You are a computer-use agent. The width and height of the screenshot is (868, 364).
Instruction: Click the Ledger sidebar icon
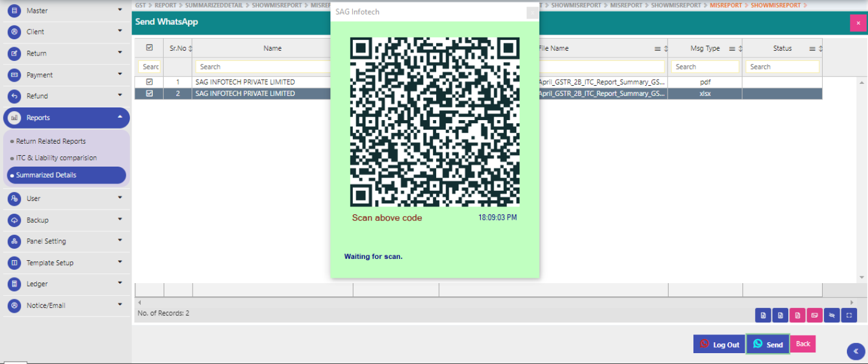click(14, 284)
